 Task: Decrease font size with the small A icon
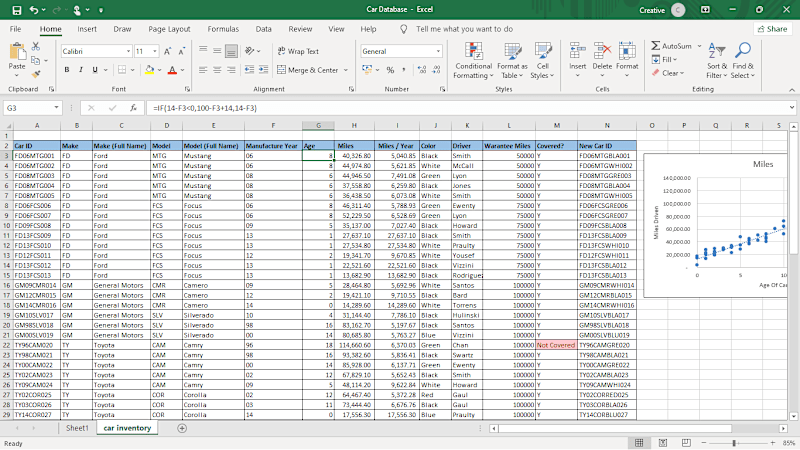[x=181, y=51]
